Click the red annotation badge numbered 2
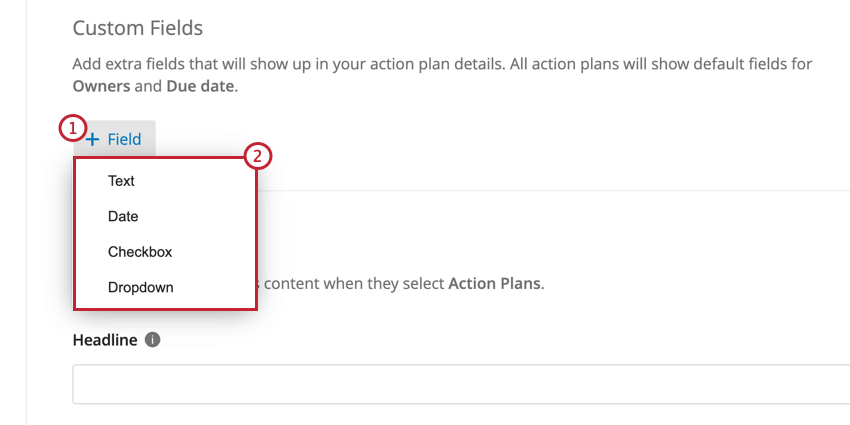Image resolution: width=850 pixels, height=425 pixels. [x=258, y=156]
